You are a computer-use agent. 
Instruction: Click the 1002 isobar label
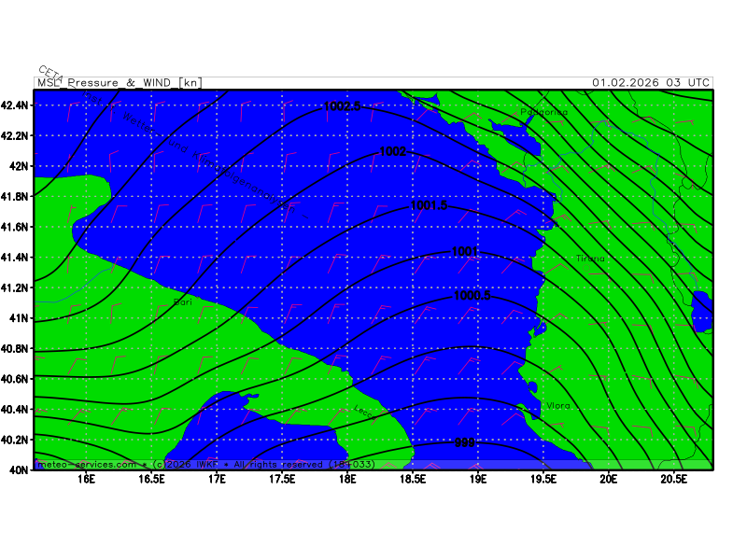point(392,151)
